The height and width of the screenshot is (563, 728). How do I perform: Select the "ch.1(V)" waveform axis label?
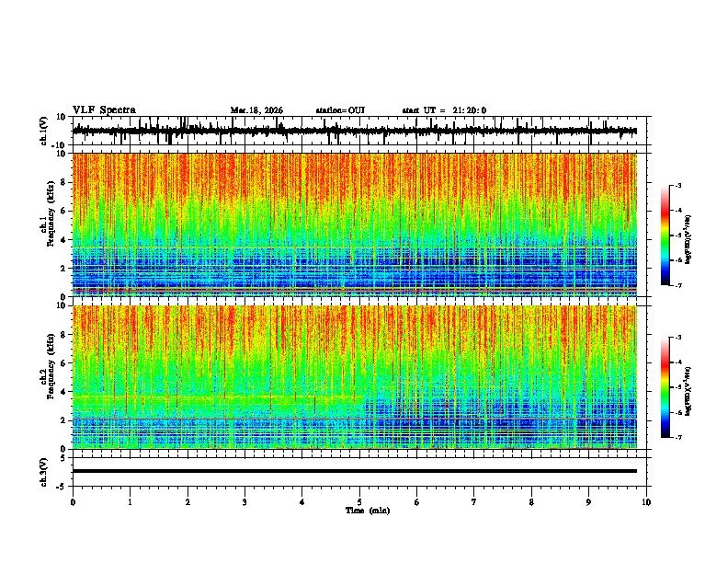44,131
